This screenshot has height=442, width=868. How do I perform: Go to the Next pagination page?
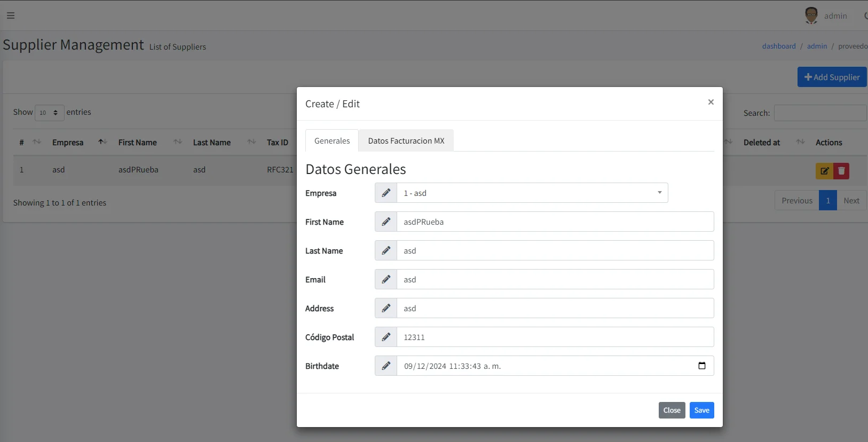coord(851,201)
